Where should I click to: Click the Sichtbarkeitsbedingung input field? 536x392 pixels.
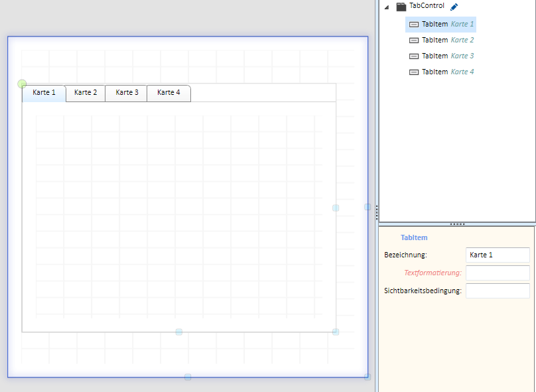point(498,291)
